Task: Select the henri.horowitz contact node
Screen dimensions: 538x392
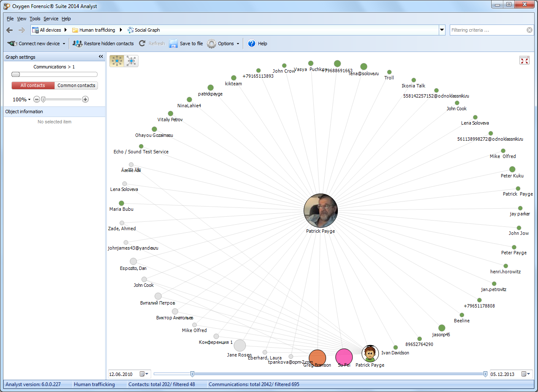Action: point(505,266)
